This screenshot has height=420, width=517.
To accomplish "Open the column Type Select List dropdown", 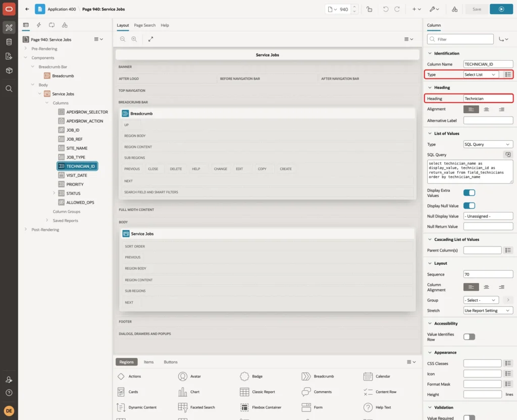I will pos(481,75).
